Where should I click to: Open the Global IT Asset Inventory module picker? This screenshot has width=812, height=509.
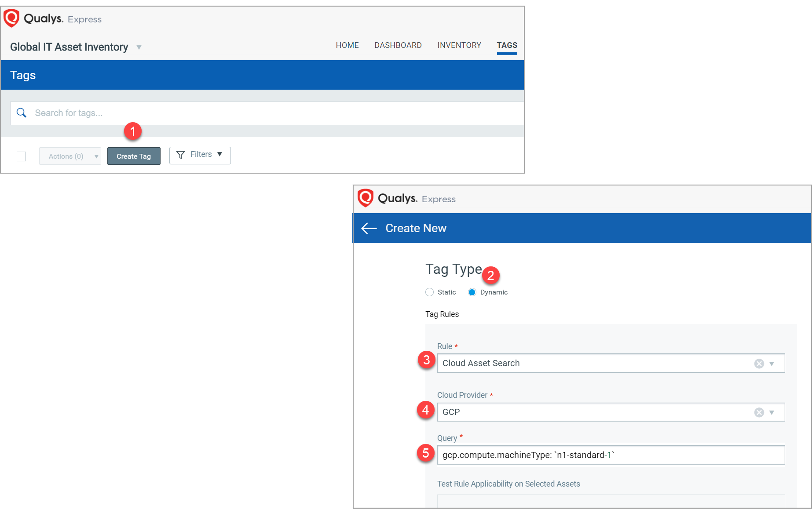(139, 47)
